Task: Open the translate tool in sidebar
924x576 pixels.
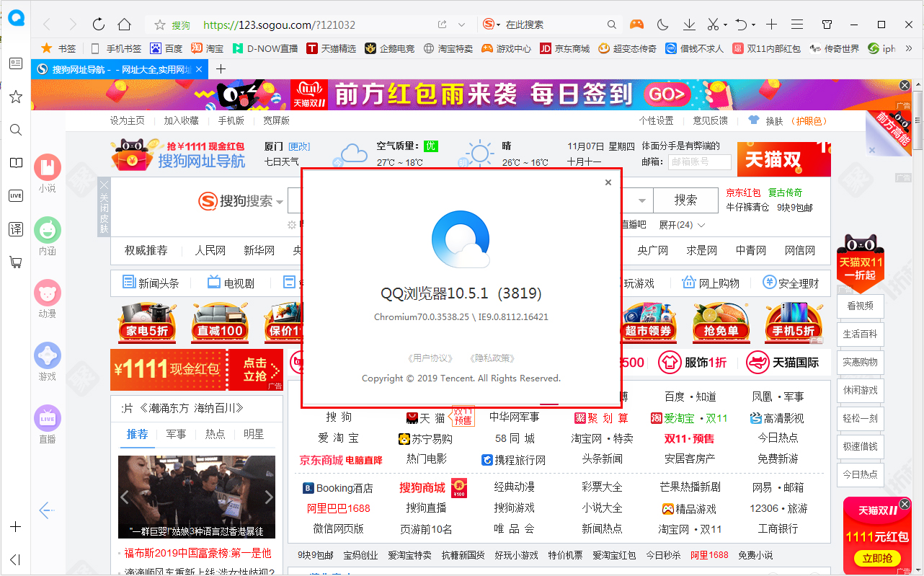Action: tap(16, 229)
